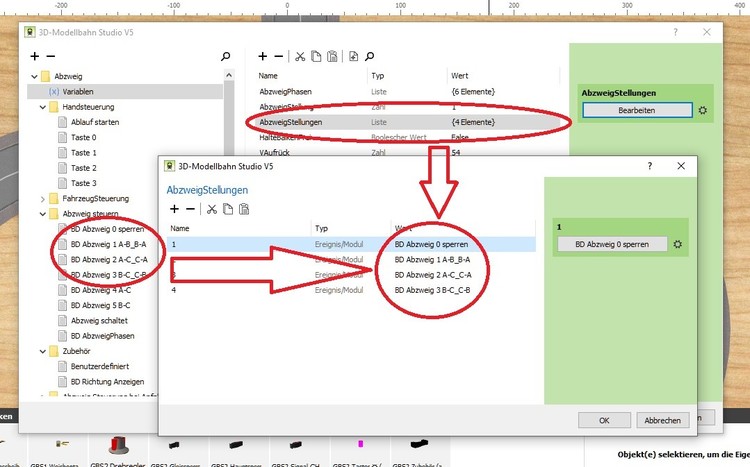The height and width of the screenshot is (467, 750).
Task: Copy selected variable using the copy icon in the variables toolbar
Action: point(316,56)
